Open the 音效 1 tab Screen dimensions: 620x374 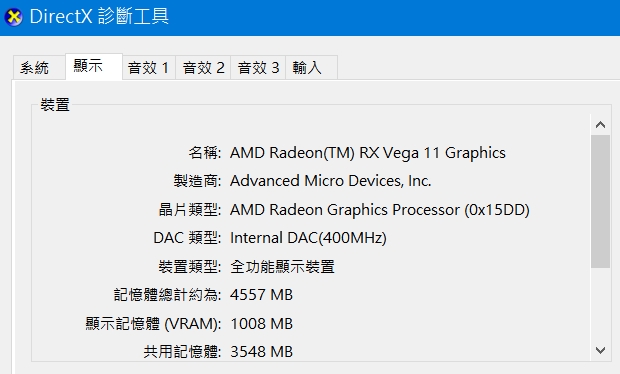click(x=149, y=68)
